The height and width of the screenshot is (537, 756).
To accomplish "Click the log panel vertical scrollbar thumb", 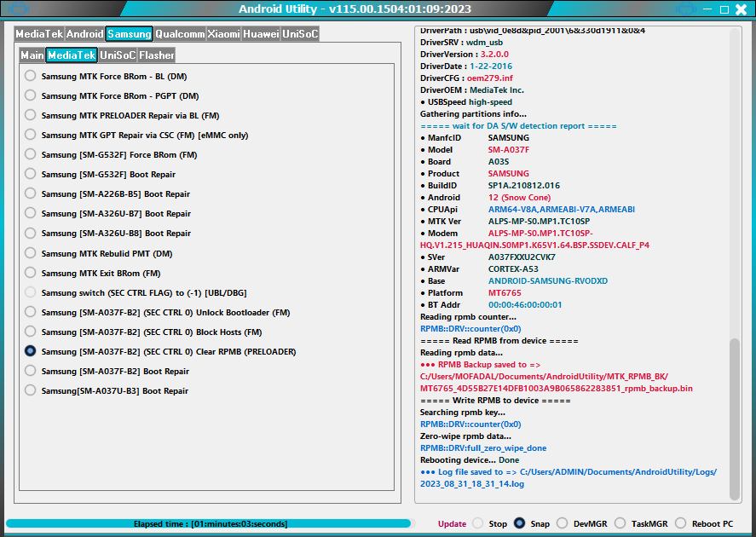I will coord(735,419).
